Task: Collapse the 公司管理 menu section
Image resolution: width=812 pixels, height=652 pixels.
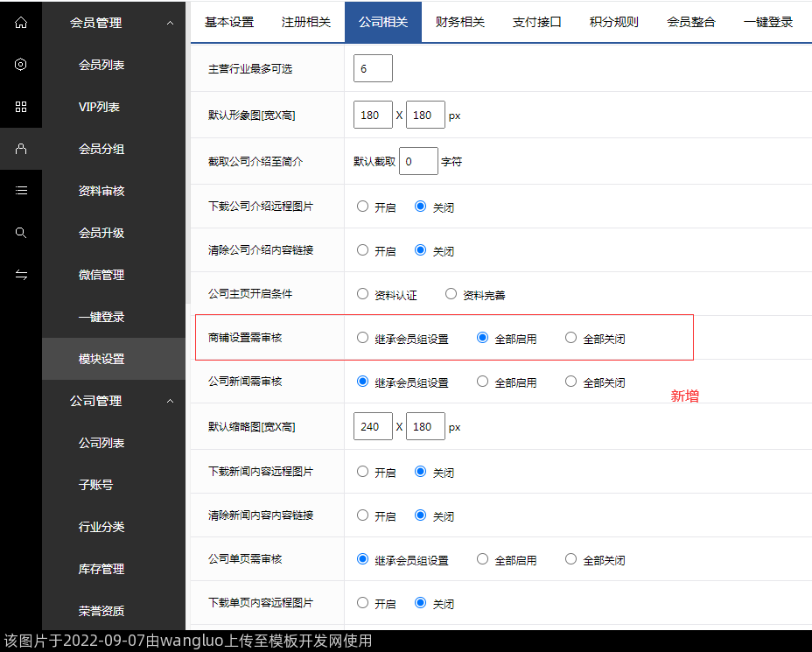Action: (170, 401)
